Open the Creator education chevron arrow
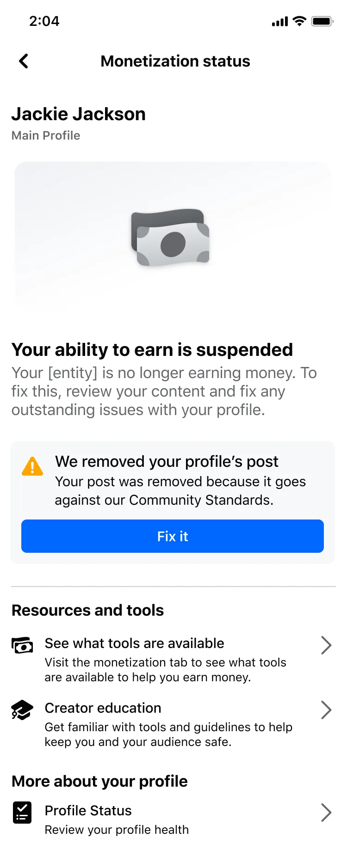This screenshot has height=868, width=347. pos(326,710)
